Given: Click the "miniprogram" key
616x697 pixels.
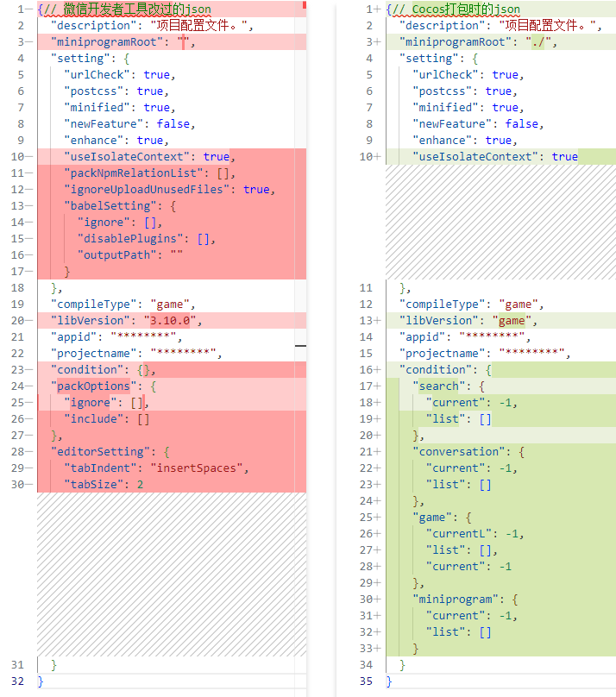Looking at the screenshot, I should 456,600.
